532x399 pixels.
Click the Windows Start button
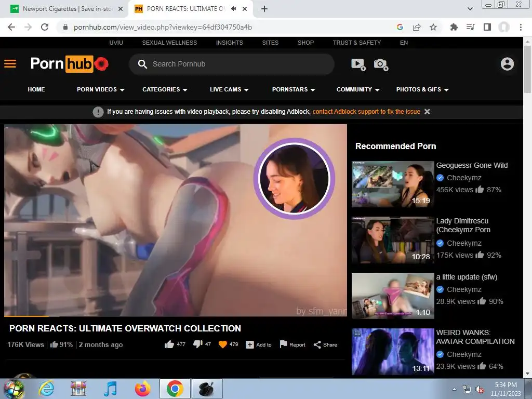(x=14, y=389)
